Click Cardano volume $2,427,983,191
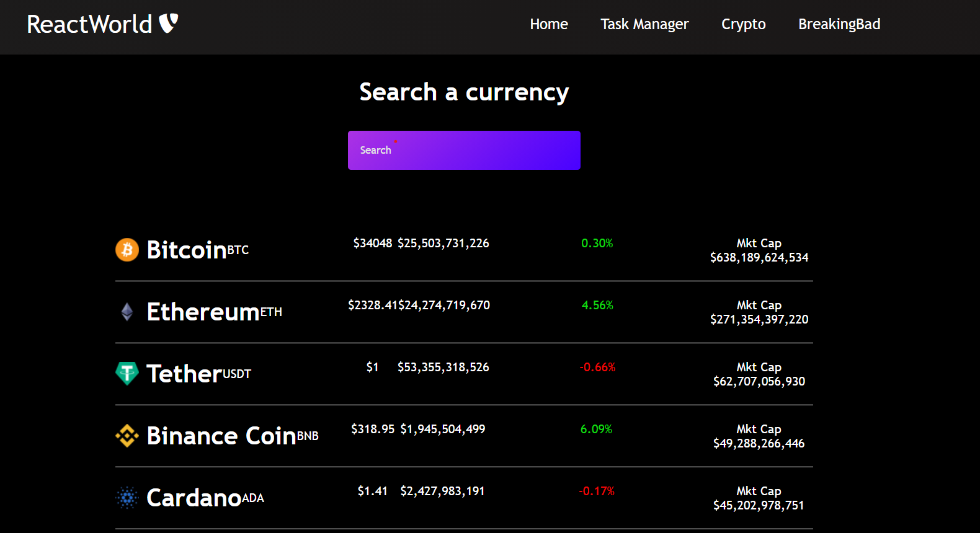This screenshot has width=980, height=533. [443, 491]
